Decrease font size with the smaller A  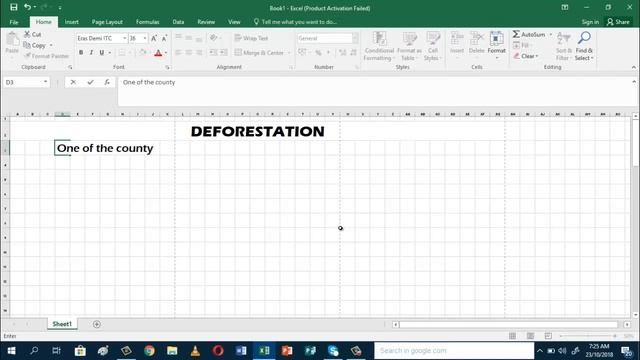pyautogui.click(x=164, y=38)
